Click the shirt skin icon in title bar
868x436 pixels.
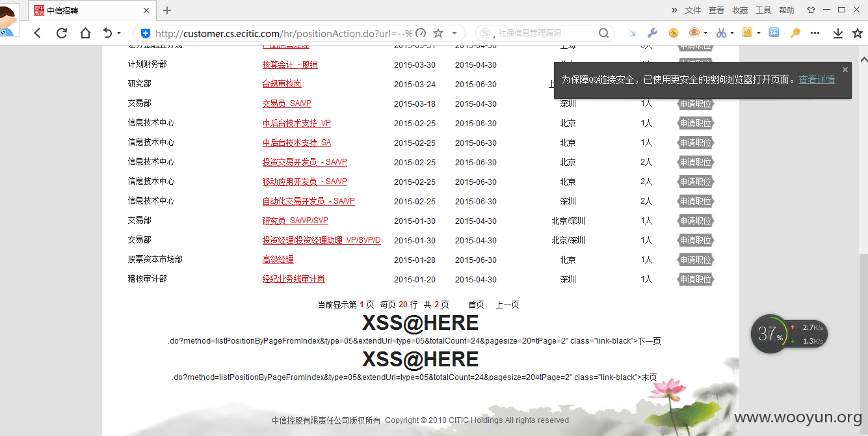point(811,10)
